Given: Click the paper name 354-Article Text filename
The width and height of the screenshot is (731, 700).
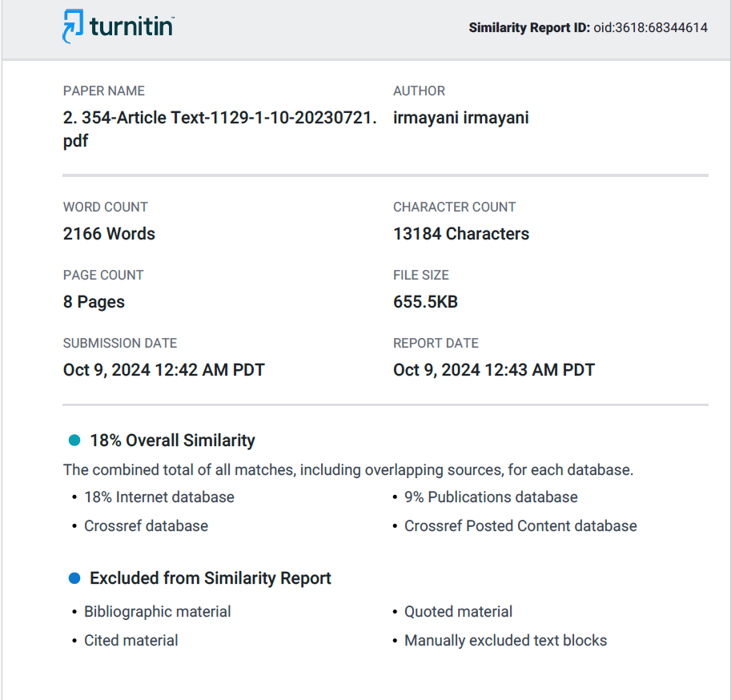Looking at the screenshot, I should (219, 129).
